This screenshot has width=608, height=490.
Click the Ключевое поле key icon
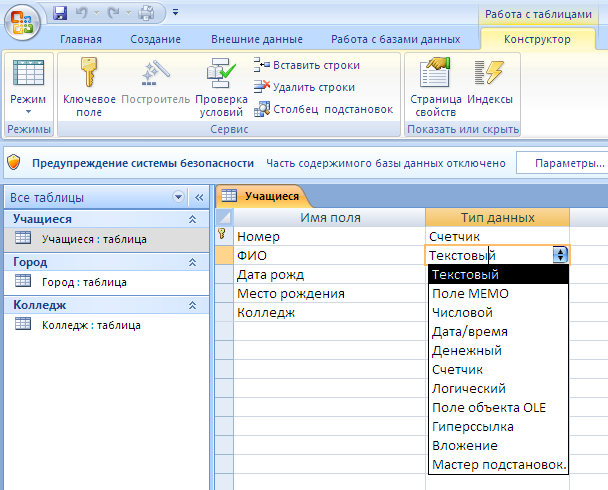tap(88, 74)
